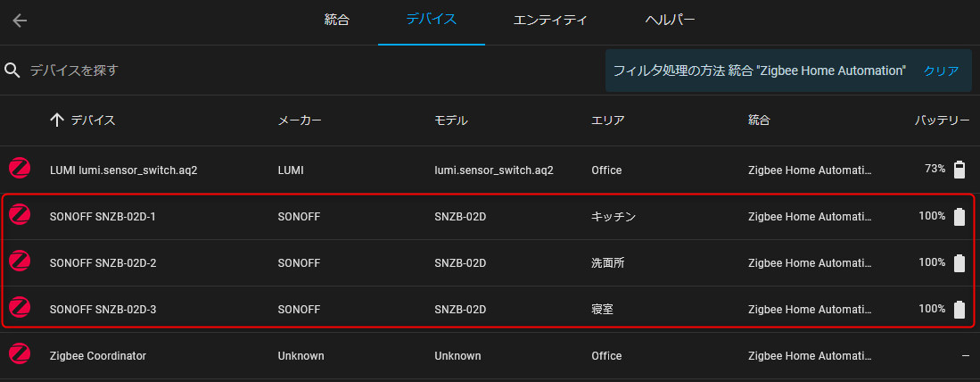Click integration cell in LUMI row
The image size is (980, 382).
[810, 170]
